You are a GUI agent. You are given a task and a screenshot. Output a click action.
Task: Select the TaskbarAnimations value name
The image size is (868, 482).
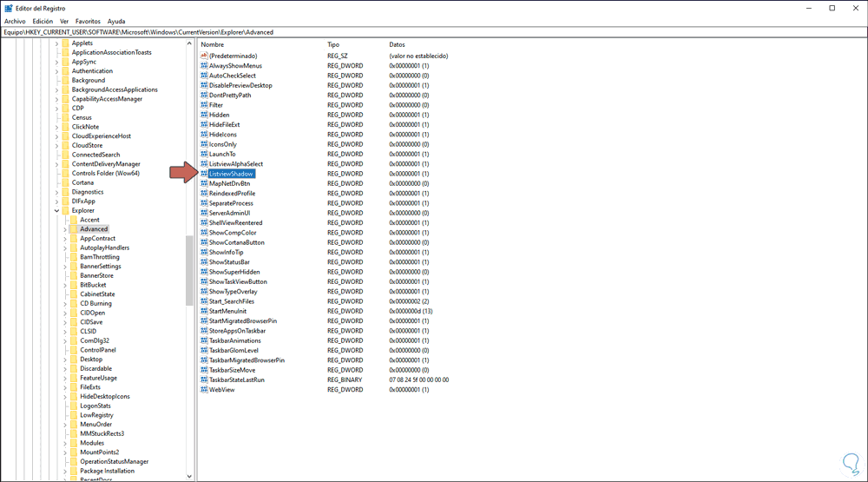234,340
